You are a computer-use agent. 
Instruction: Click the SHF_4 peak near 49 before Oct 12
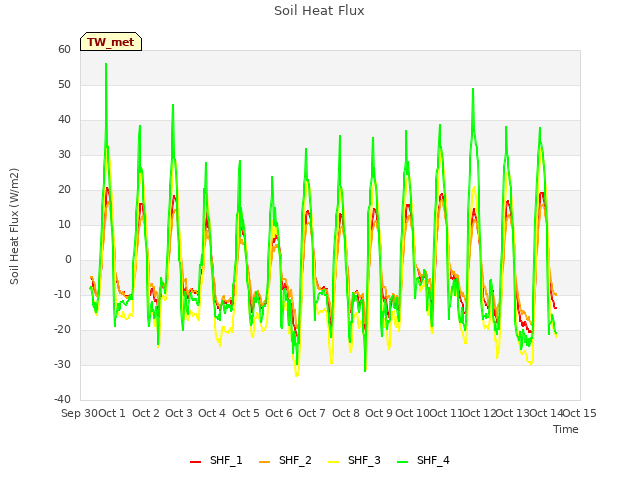pyautogui.click(x=473, y=89)
